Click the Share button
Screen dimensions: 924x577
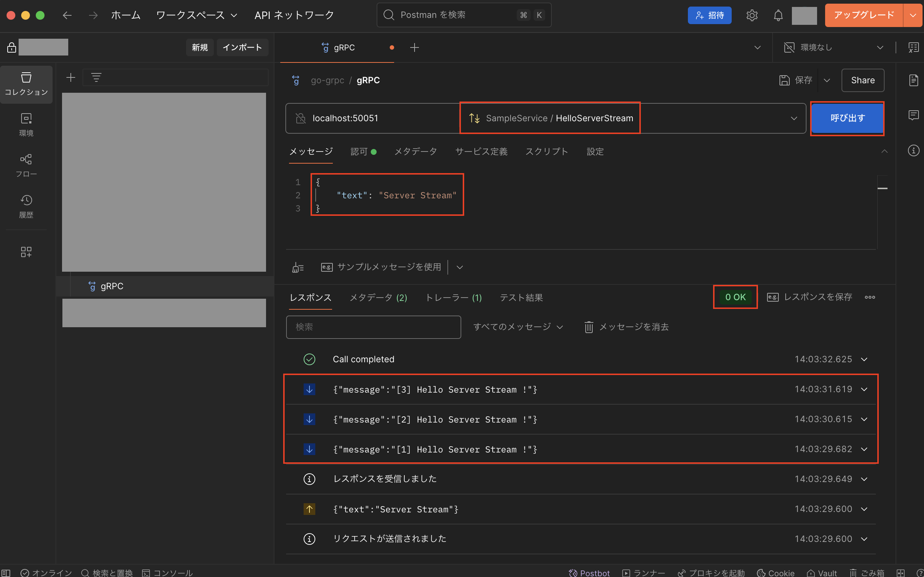click(x=863, y=80)
